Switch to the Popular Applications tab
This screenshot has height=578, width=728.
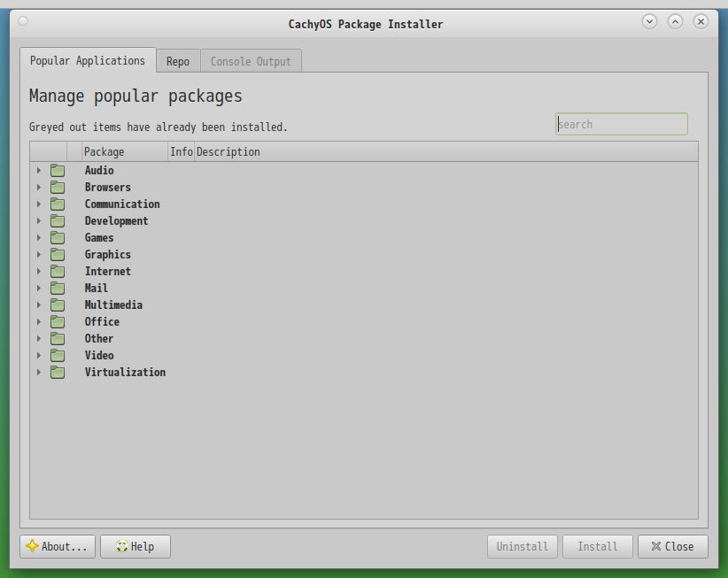(x=88, y=61)
